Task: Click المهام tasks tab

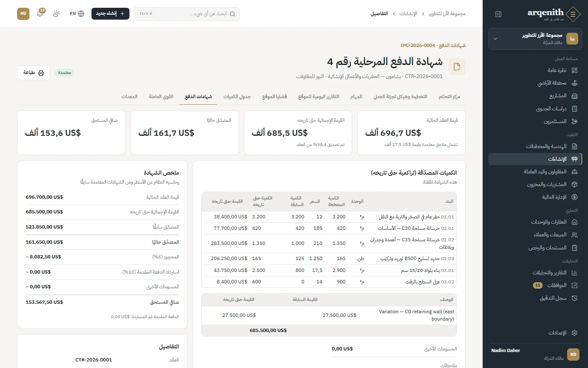Action: click(356, 96)
